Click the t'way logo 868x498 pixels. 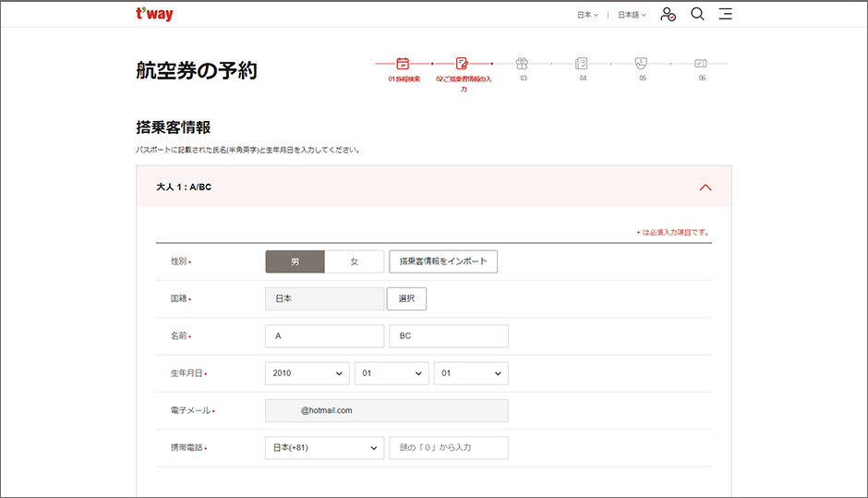tap(153, 15)
